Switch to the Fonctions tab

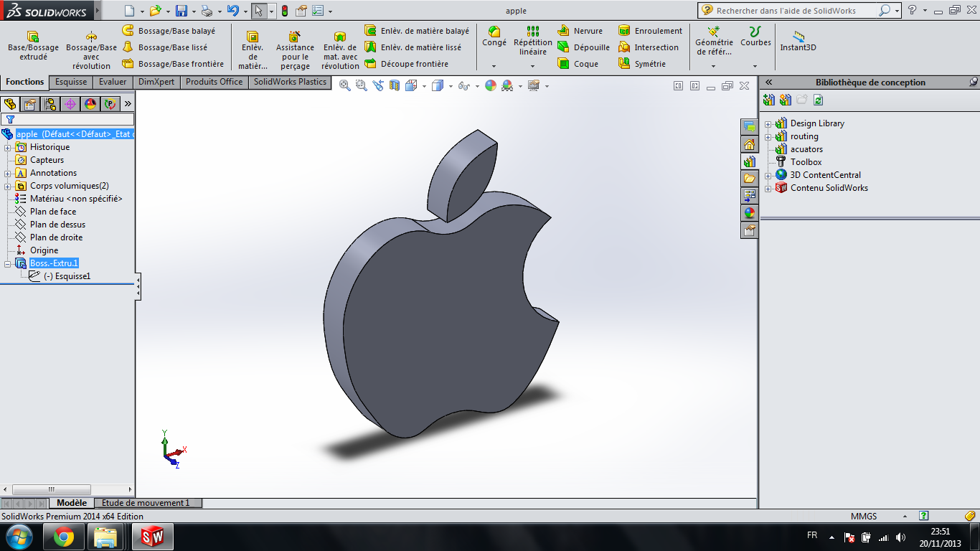tap(25, 82)
